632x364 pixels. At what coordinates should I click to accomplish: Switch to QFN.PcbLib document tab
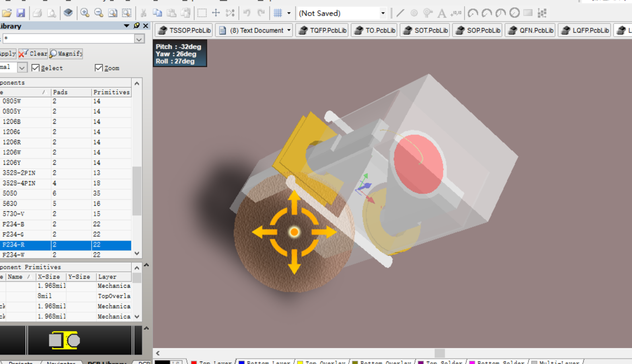pos(530,31)
